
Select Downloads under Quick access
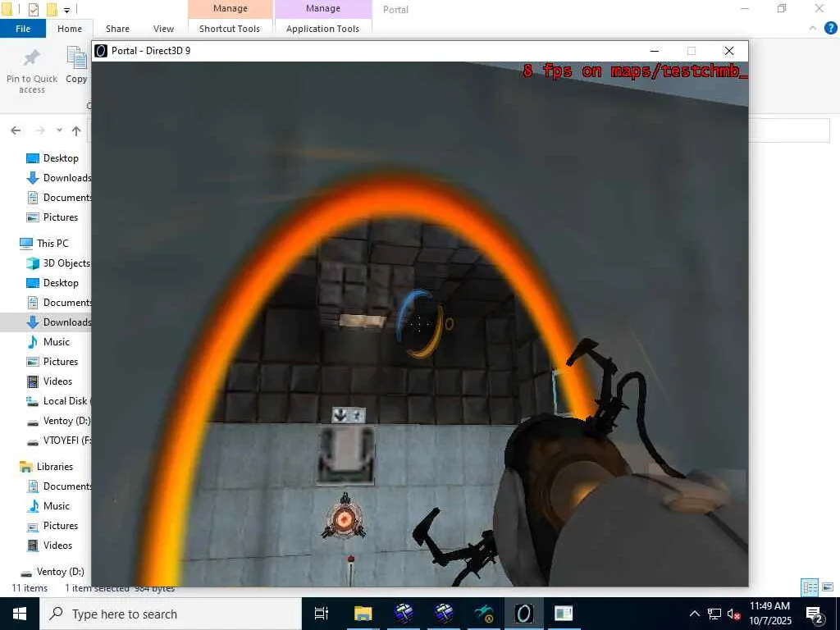[59, 178]
